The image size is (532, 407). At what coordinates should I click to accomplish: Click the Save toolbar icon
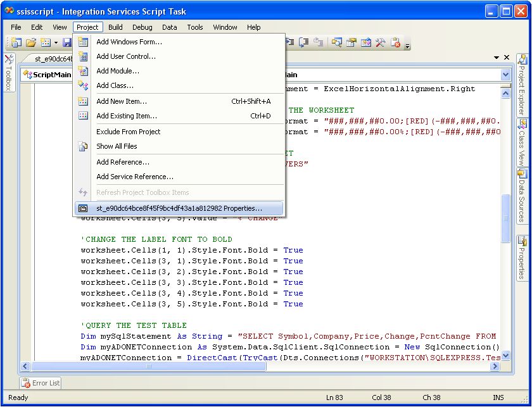coord(66,42)
